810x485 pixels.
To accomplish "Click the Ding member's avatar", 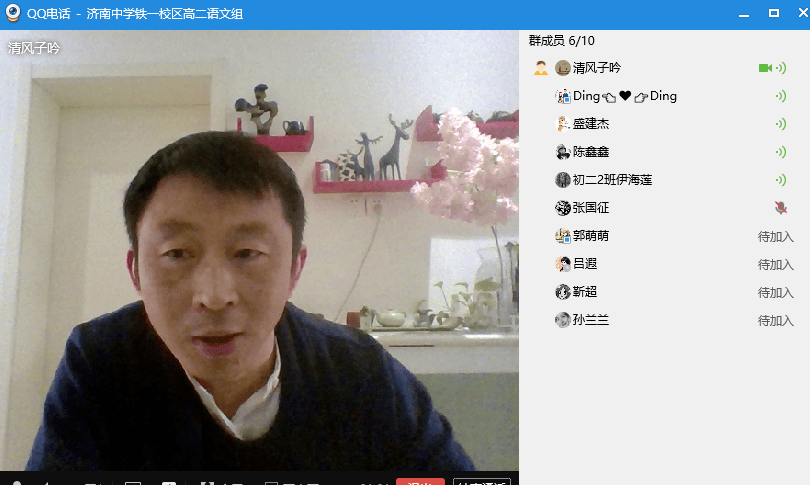I will pyautogui.click(x=563, y=96).
